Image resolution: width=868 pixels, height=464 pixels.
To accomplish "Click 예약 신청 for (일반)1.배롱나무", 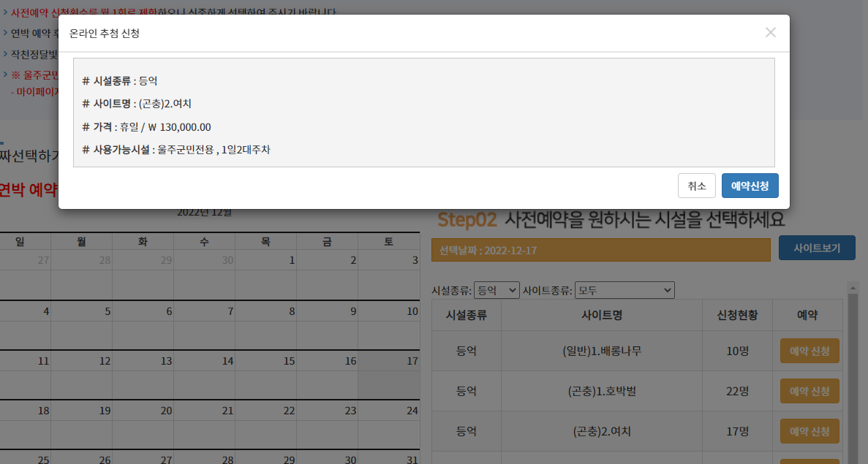I will (809, 351).
